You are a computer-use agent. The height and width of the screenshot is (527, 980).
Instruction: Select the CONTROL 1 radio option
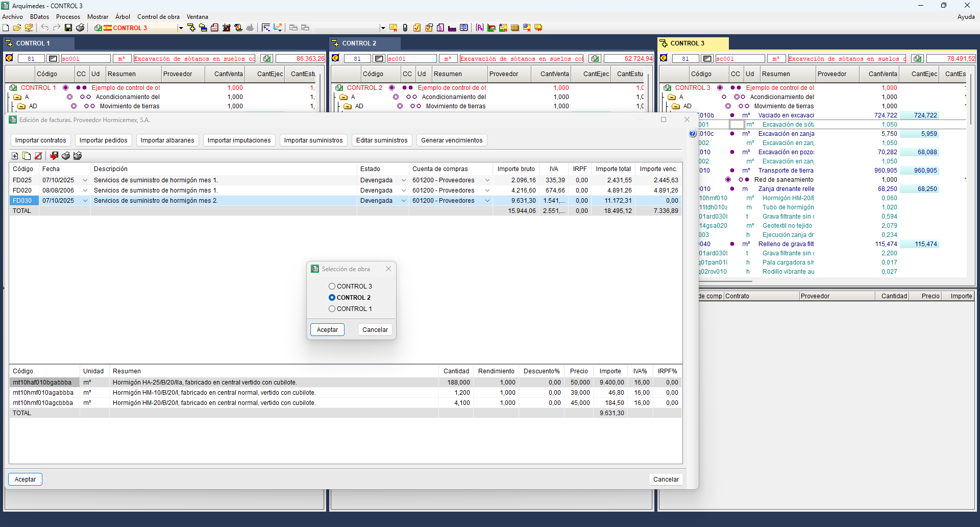[332, 309]
